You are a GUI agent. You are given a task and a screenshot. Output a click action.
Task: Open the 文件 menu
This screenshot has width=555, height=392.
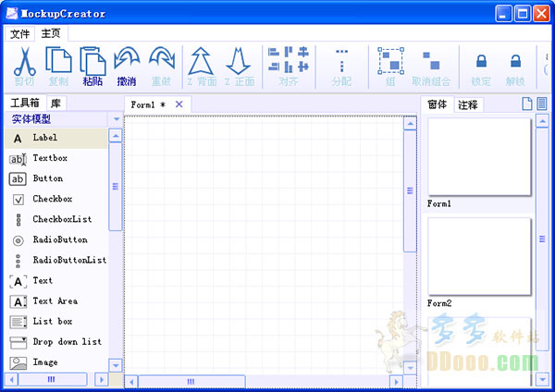[x=19, y=34]
